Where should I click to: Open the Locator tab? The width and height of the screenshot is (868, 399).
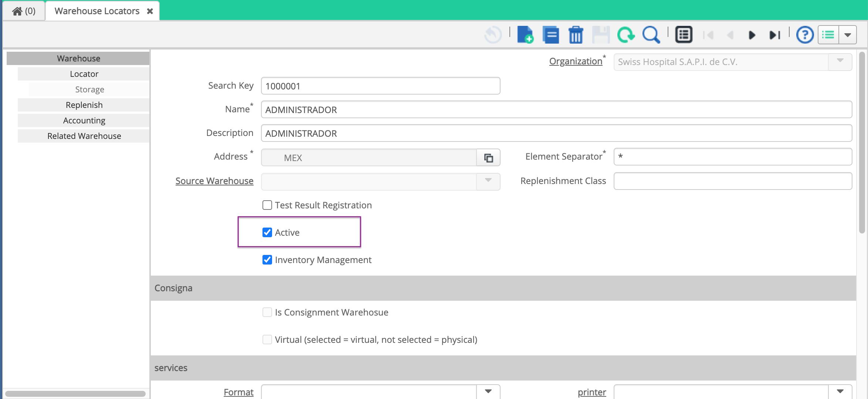(84, 74)
